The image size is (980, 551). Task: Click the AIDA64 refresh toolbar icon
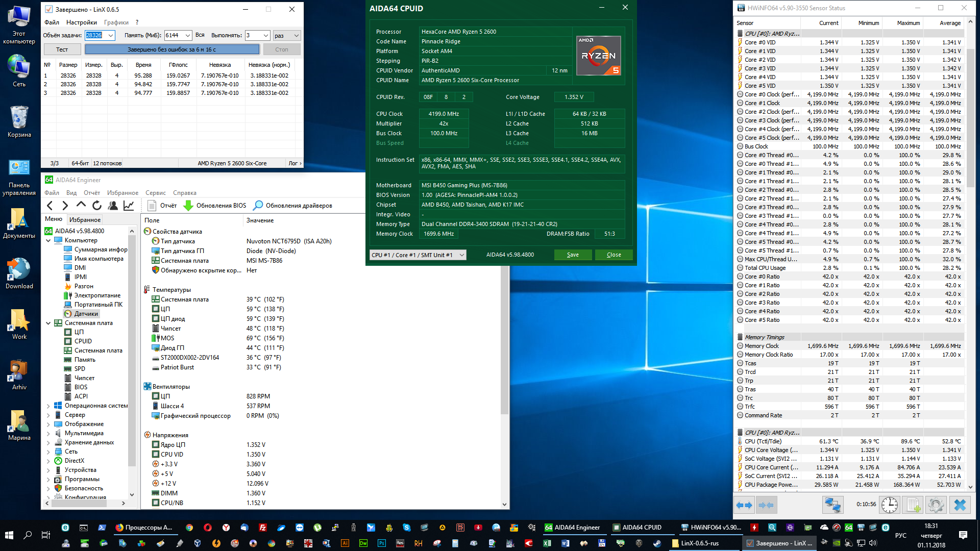click(x=97, y=206)
